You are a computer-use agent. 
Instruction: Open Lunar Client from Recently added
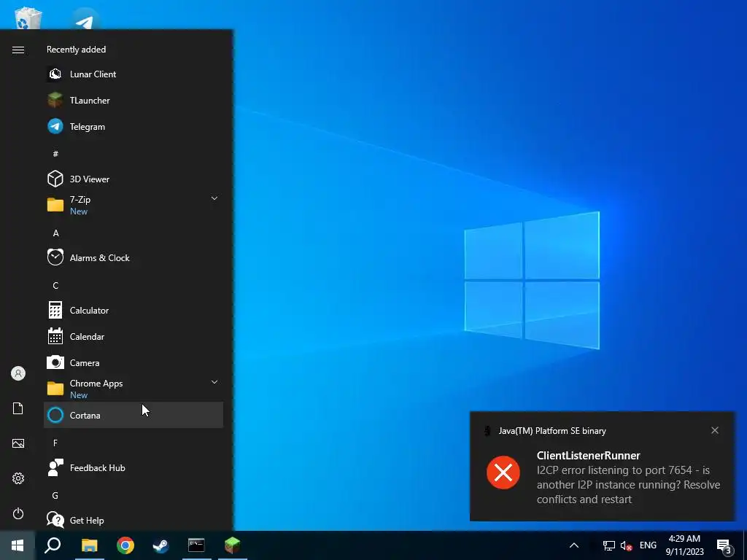tap(133, 74)
